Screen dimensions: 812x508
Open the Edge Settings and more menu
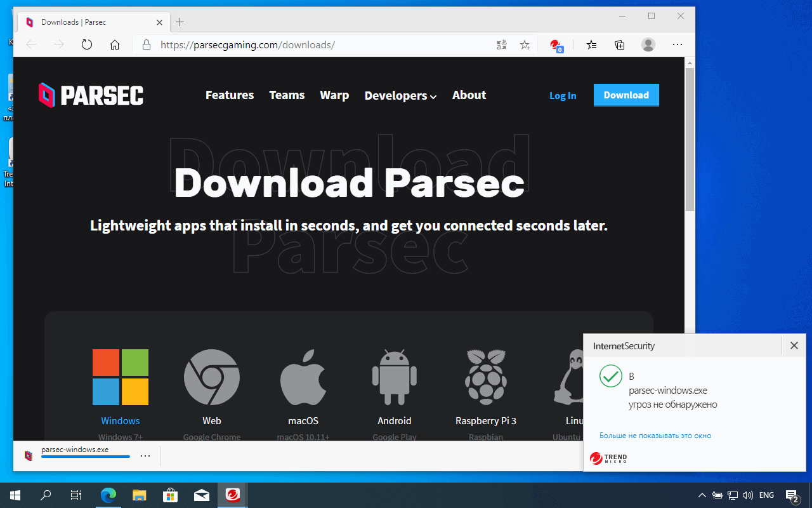pos(678,44)
